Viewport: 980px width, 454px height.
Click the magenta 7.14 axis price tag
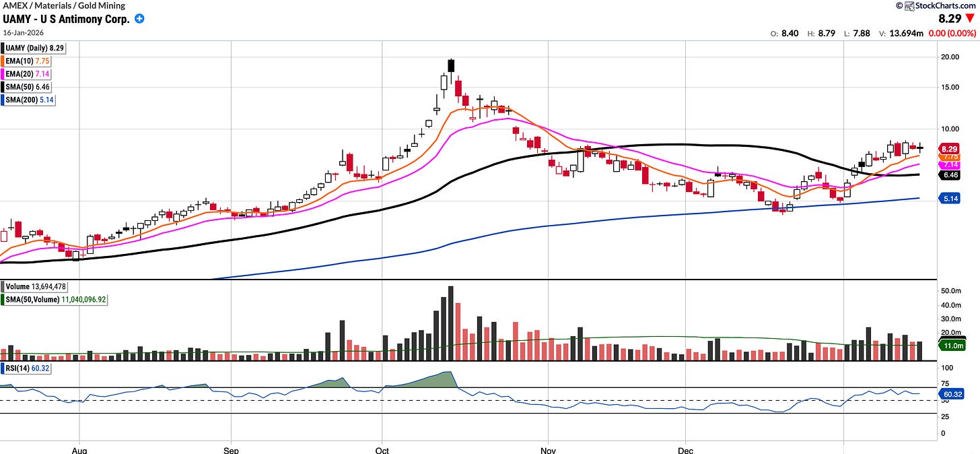[949, 165]
